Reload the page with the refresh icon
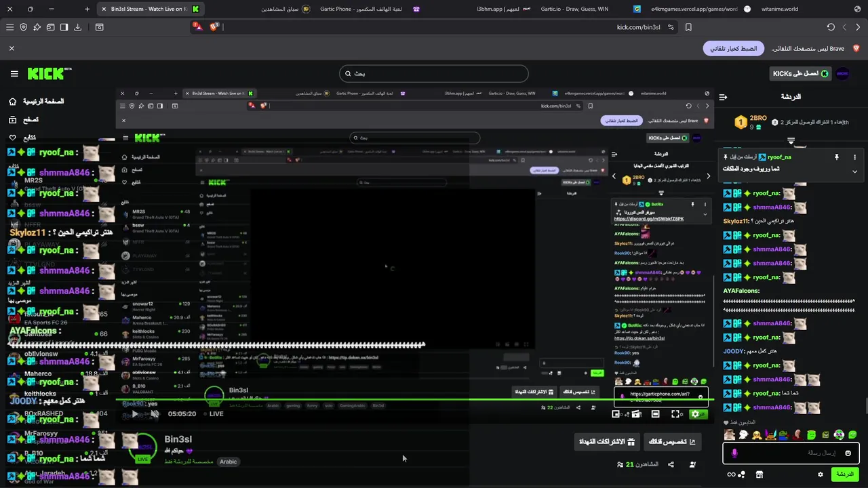The image size is (868, 488). coord(831,27)
